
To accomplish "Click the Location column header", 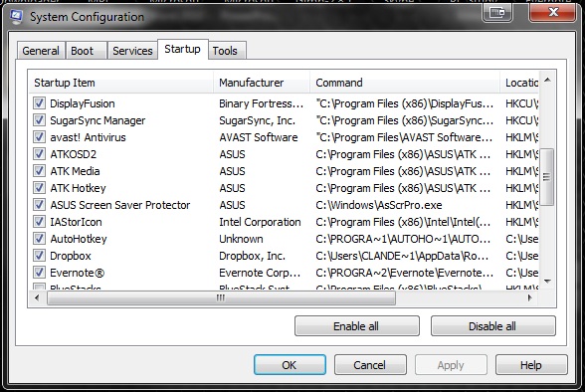I will pos(519,83).
